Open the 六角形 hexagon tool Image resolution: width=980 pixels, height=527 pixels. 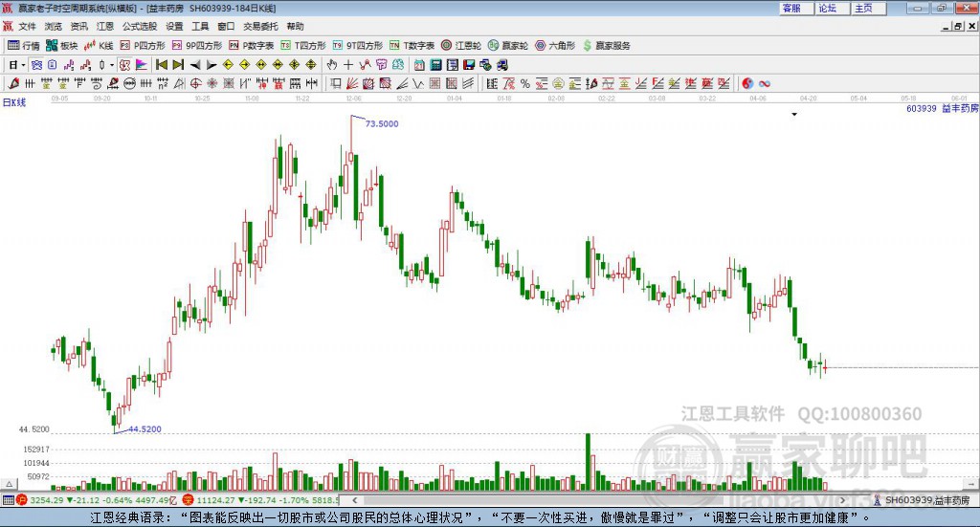click(555, 46)
